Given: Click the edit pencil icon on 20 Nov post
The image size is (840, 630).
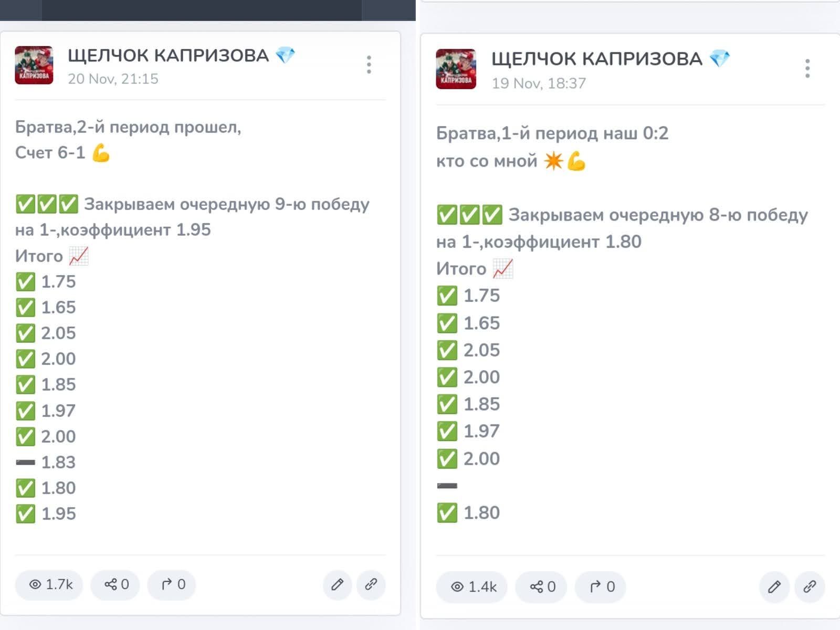Looking at the screenshot, I should pyautogui.click(x=338, y=584).
